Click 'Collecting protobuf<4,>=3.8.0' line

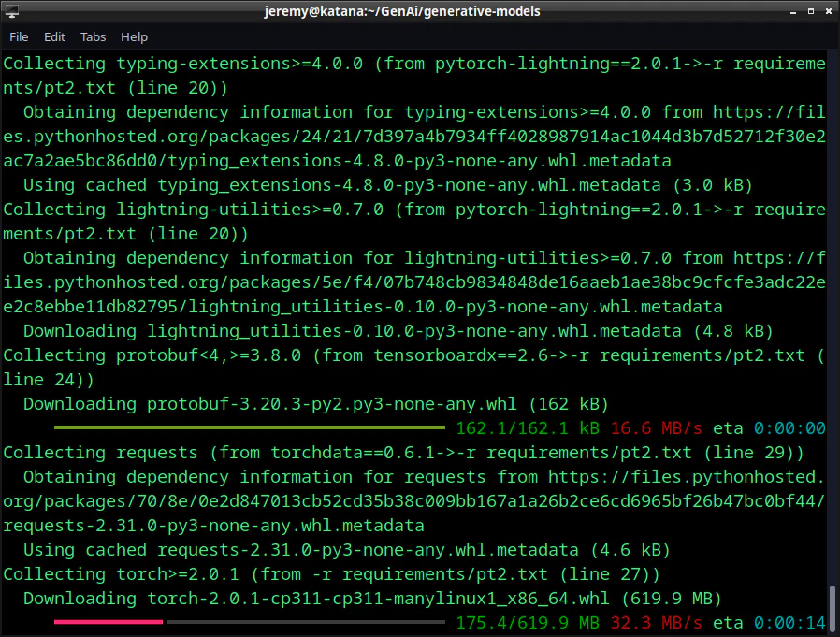414,355
